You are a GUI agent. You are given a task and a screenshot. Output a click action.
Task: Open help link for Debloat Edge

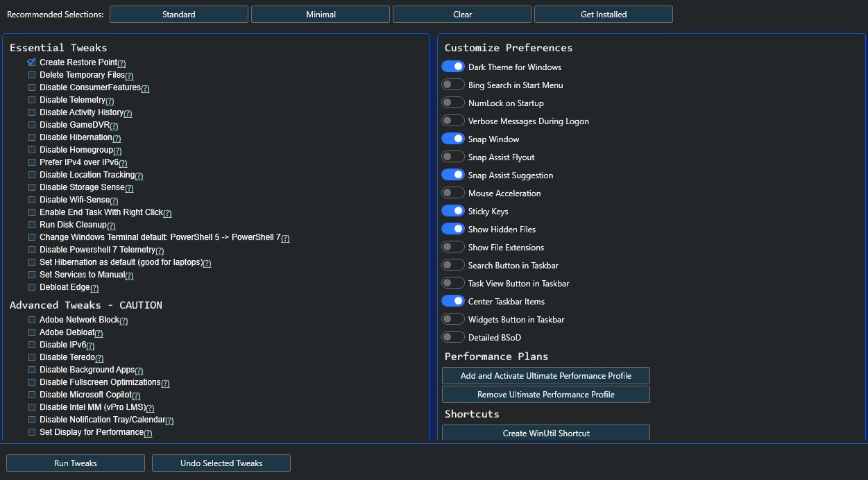click(x=94, y=288)
